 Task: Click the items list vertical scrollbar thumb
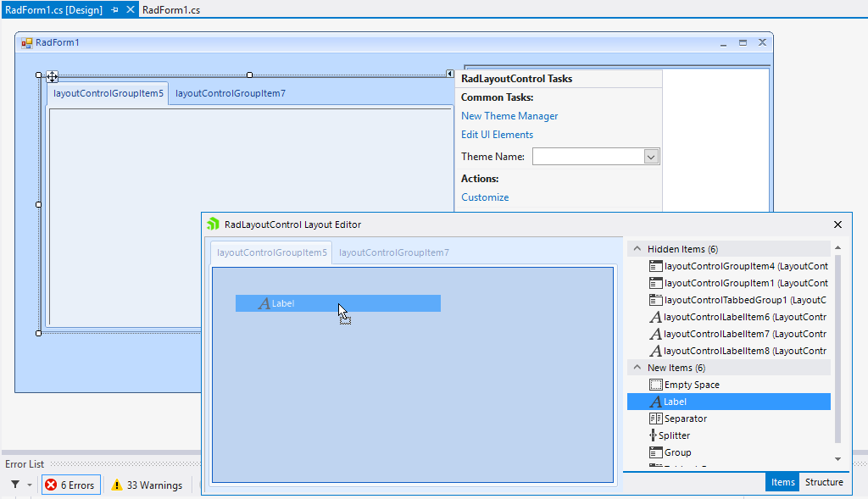click(837, 348)
